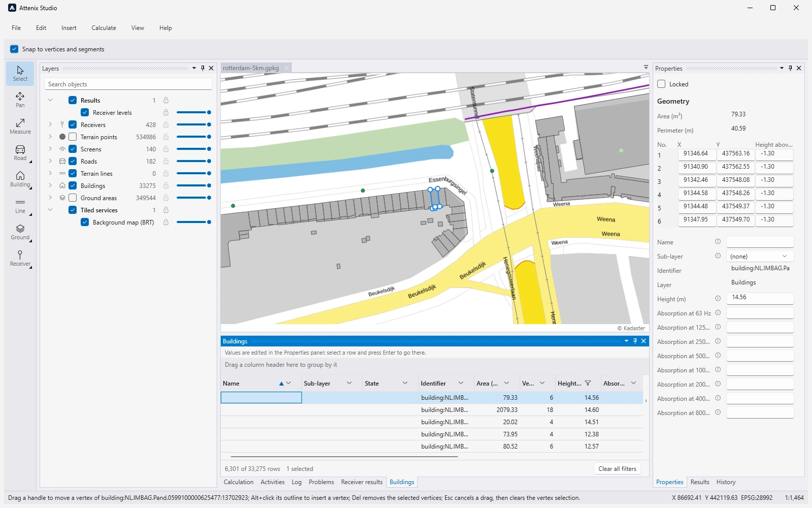
Task: Pin the Layers panel
Action: pyautogui.click(x=202, y=68)
